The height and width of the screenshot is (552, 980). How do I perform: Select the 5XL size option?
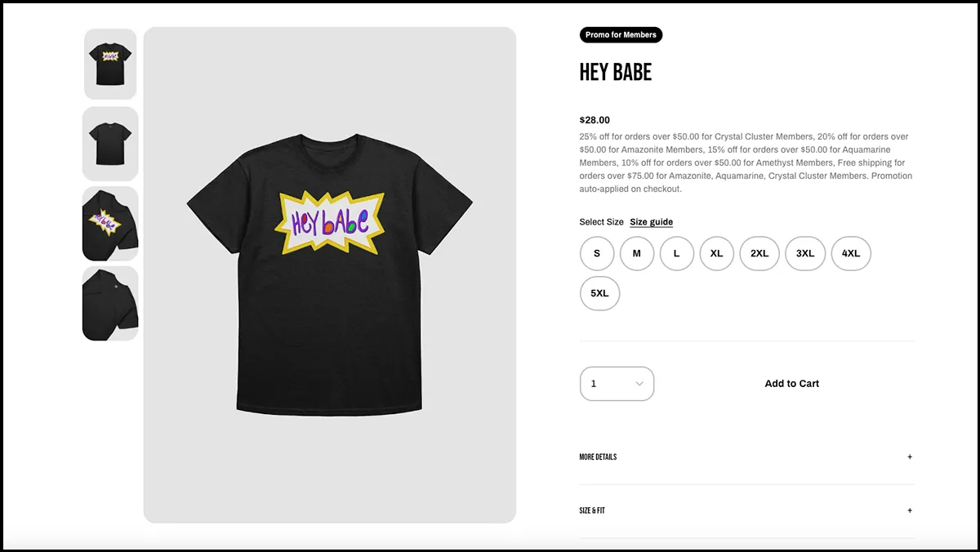click(600, 294)
